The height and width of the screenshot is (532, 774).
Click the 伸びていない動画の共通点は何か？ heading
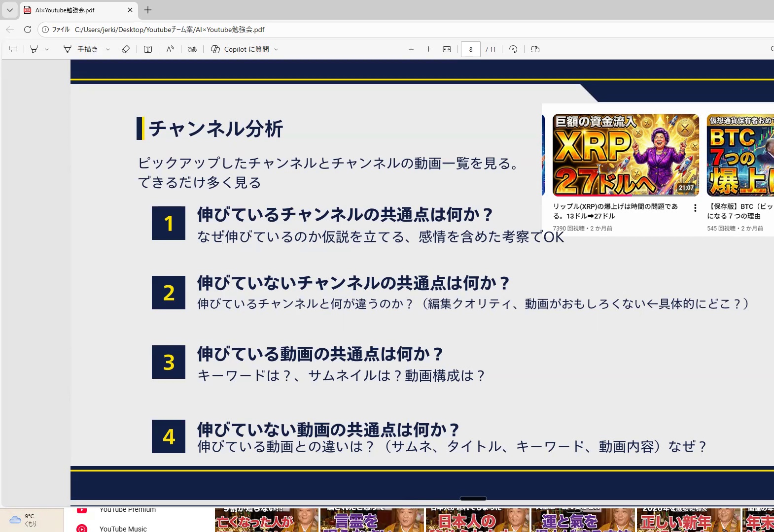(328, 430)
